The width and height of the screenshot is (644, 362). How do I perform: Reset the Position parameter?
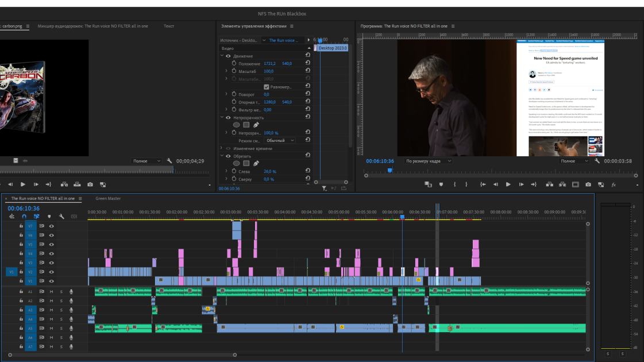307,63
